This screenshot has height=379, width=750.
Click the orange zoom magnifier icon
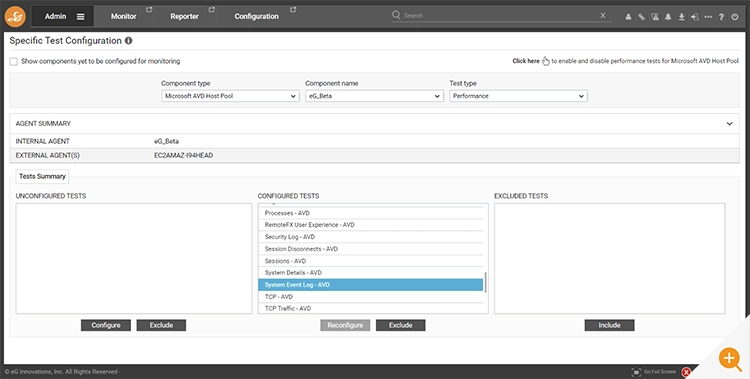click(x=730, y=358)
